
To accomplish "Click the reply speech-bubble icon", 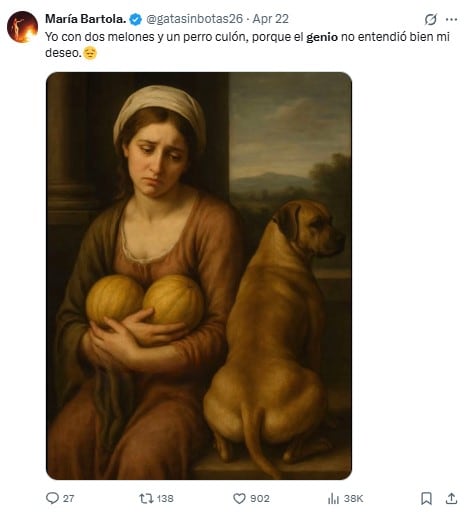I will [52, 498].
